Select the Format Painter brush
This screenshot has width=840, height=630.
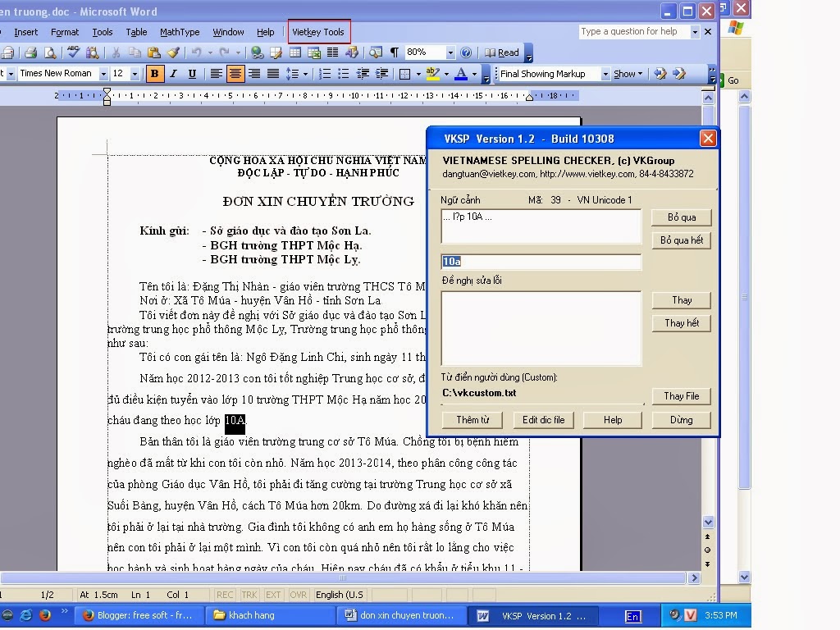173,52
